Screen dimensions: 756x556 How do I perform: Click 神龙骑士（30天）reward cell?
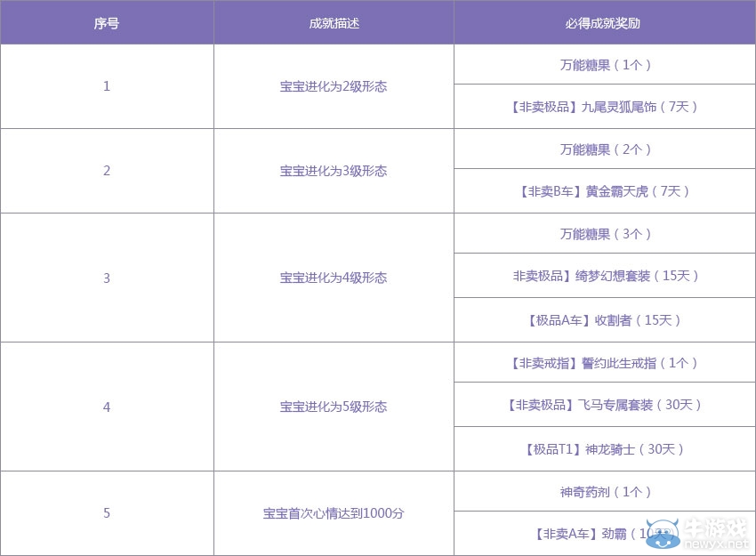coord(604,449)
